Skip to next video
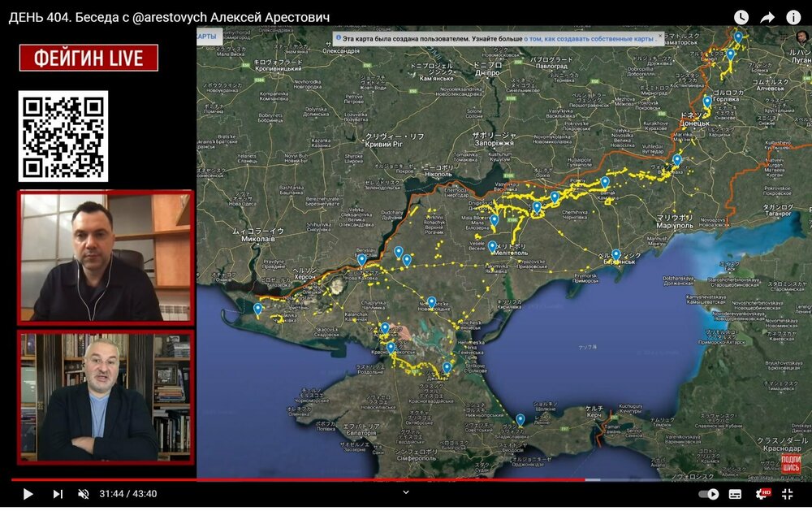The height and width of the screenshot is (511, 812). [x=58, y=494]
